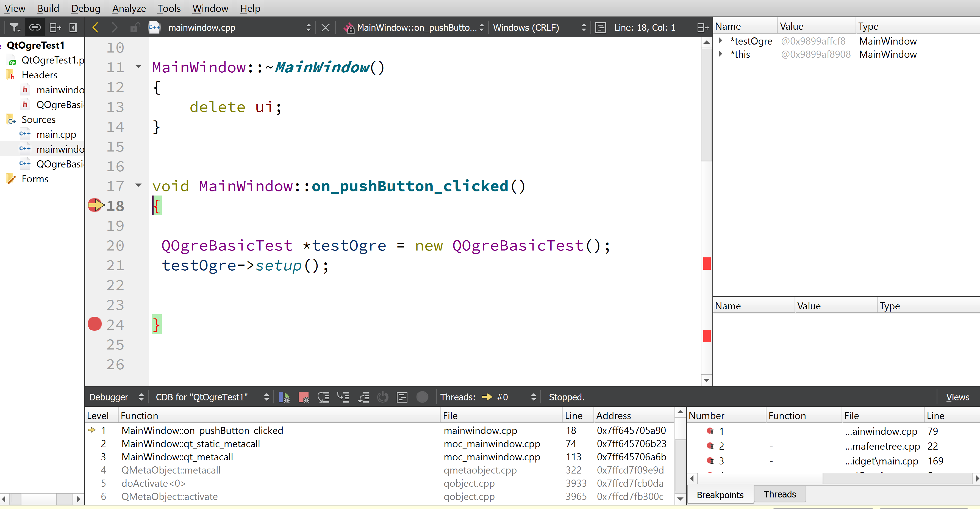The height and width of the screenshot is (509, 980).
Task: Toggle operate by instruction mode
Action: click(402, 397)
